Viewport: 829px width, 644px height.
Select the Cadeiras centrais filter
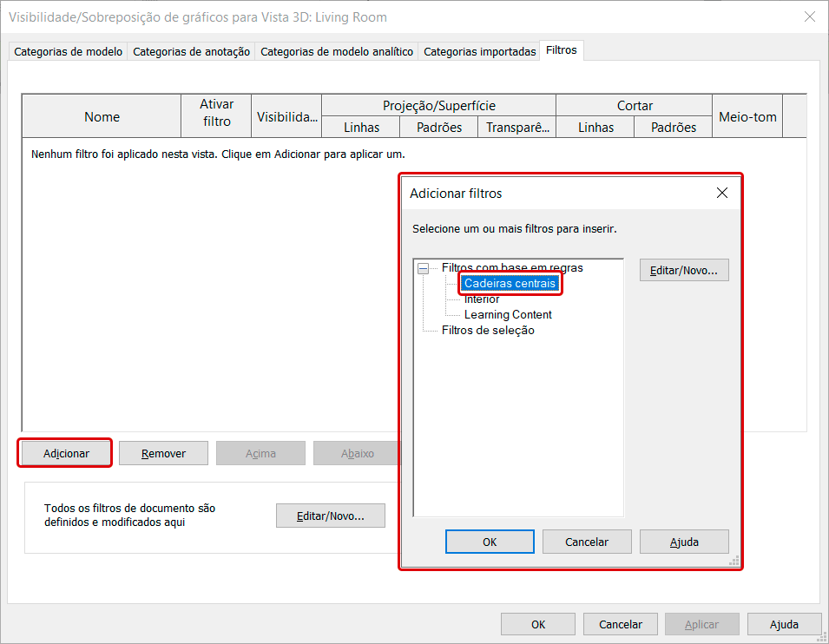pyautogui.click(x=510, y=284)
